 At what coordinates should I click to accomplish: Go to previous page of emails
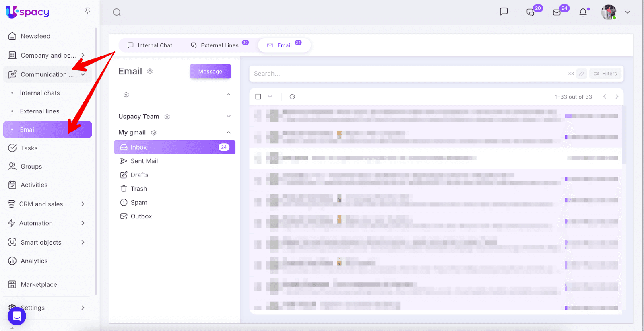click(x=605, y=97)
